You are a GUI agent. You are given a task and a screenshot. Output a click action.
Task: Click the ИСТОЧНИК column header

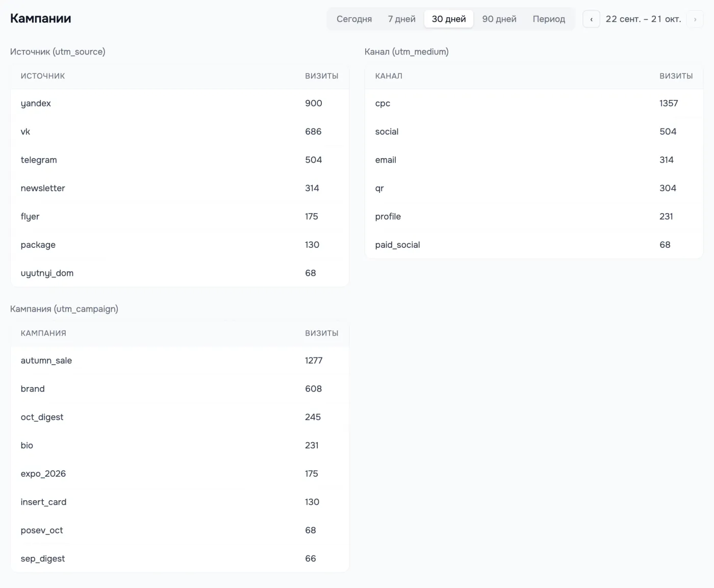pos(43,76)
